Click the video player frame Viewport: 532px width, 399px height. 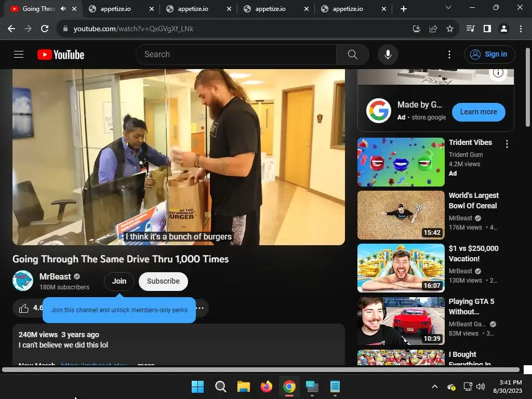tap(179, 157)
